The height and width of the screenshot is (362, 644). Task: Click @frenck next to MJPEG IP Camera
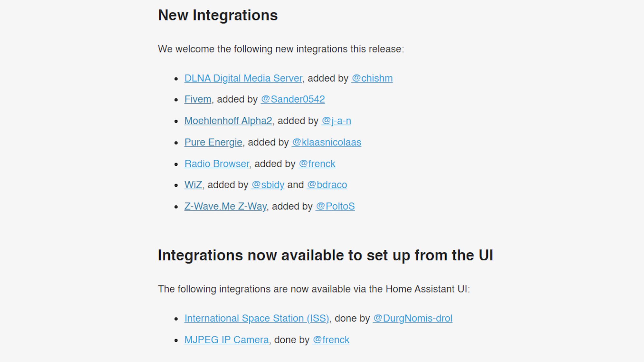coord(331,340)
